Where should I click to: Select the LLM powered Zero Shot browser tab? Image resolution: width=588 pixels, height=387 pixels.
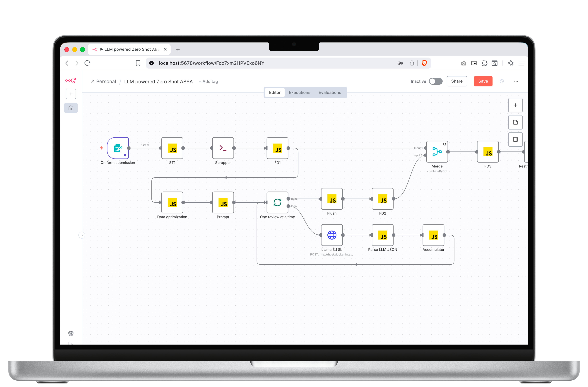129,49
